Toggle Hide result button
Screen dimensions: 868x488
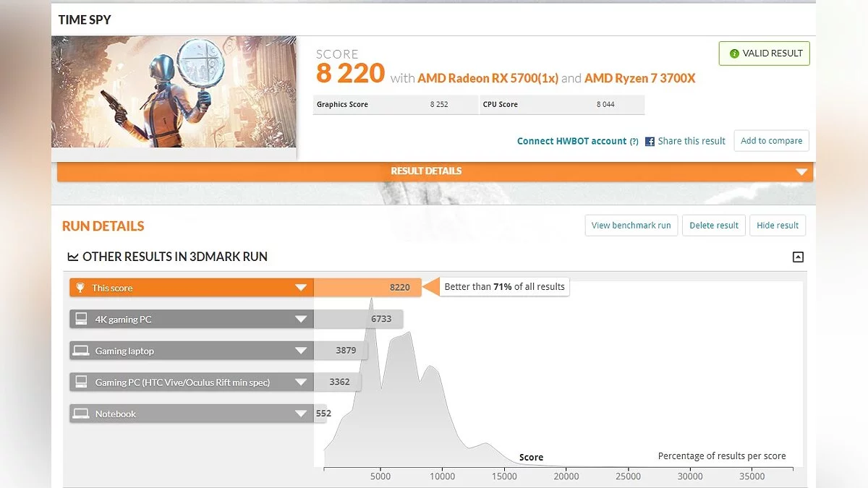pos(777,226)
